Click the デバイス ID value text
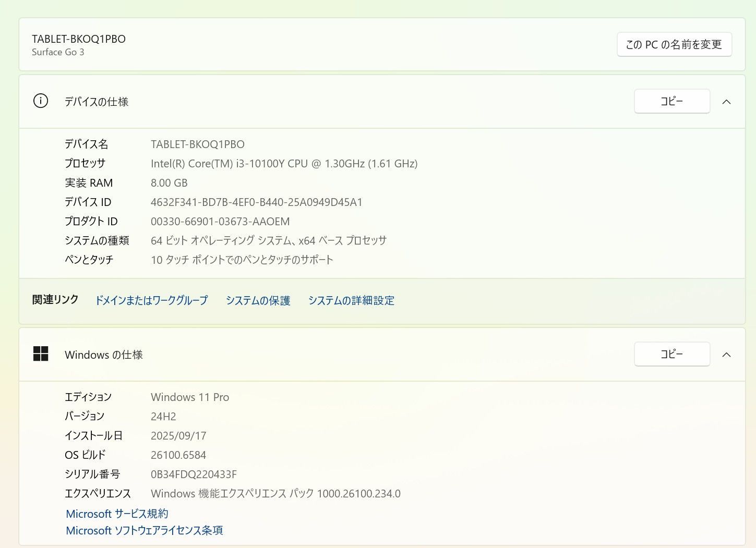 [x=256, y=202]
